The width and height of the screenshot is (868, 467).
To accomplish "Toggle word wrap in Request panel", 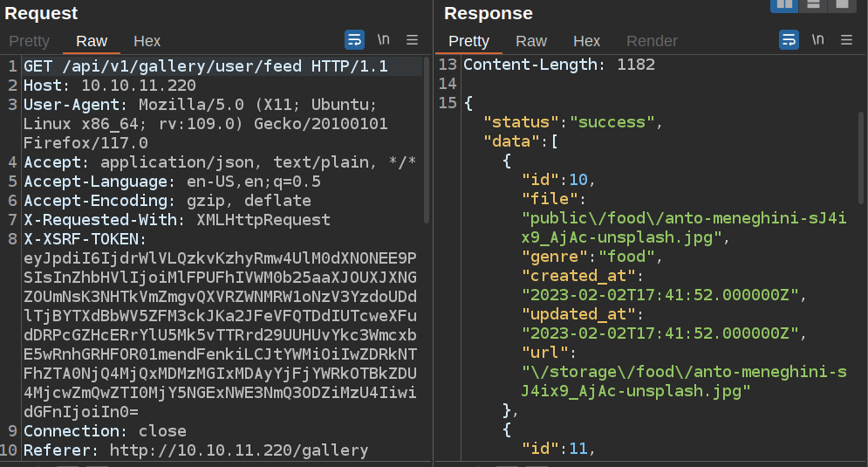I will click(355, 40).
